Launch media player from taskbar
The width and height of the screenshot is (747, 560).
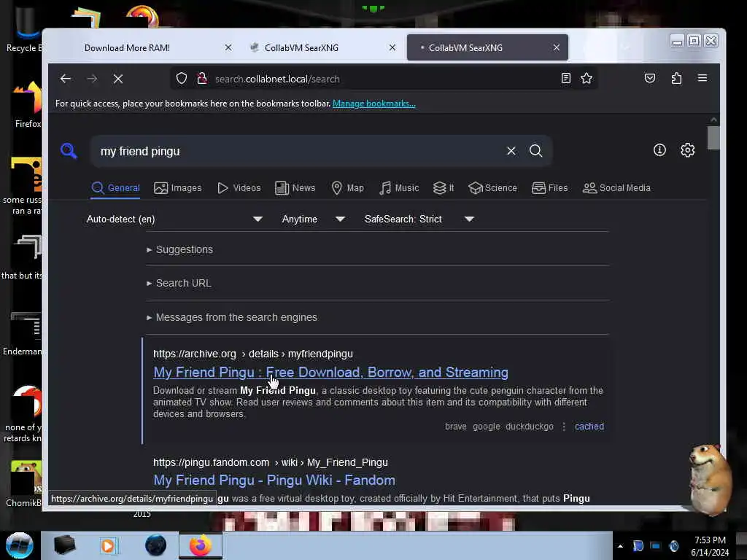point(108,545)
